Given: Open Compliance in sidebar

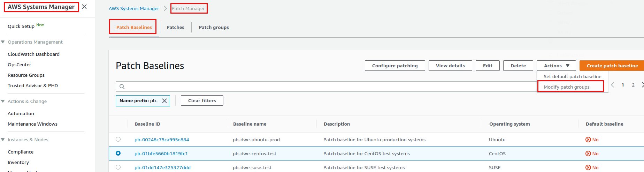Looking at the screenshot, I should click(21, 152).
